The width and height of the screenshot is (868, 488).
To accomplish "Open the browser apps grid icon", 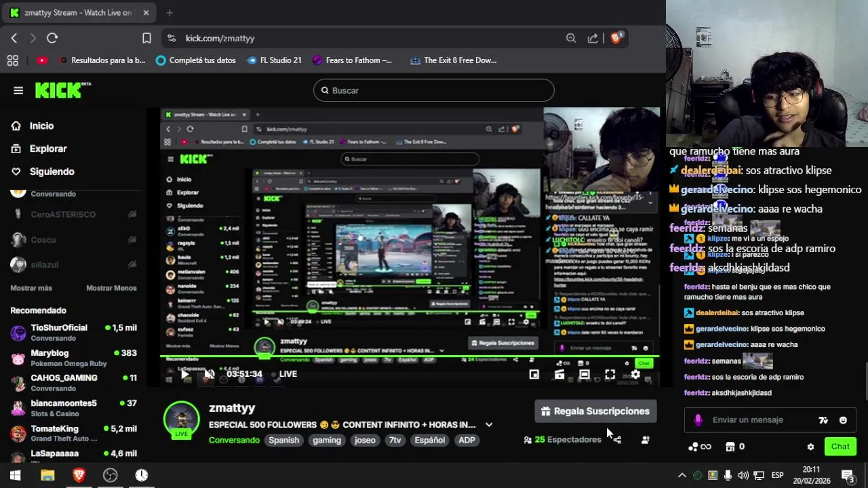I will [12, 60].
